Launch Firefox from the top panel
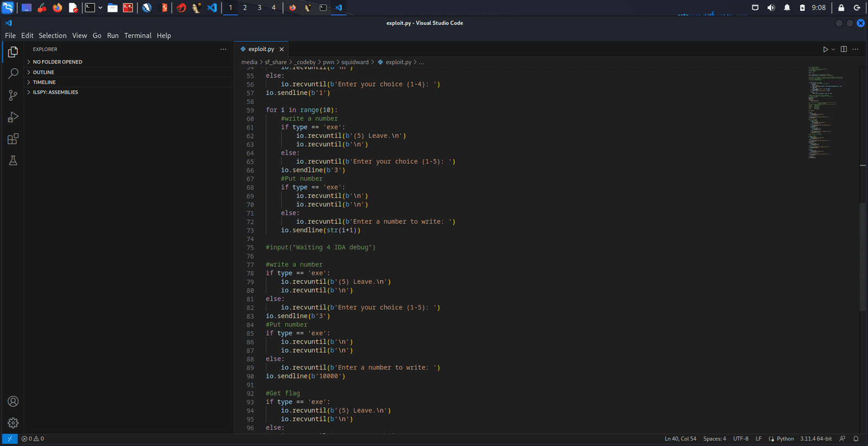Screen dimensions: 868x446 click(x=58, y=8)
